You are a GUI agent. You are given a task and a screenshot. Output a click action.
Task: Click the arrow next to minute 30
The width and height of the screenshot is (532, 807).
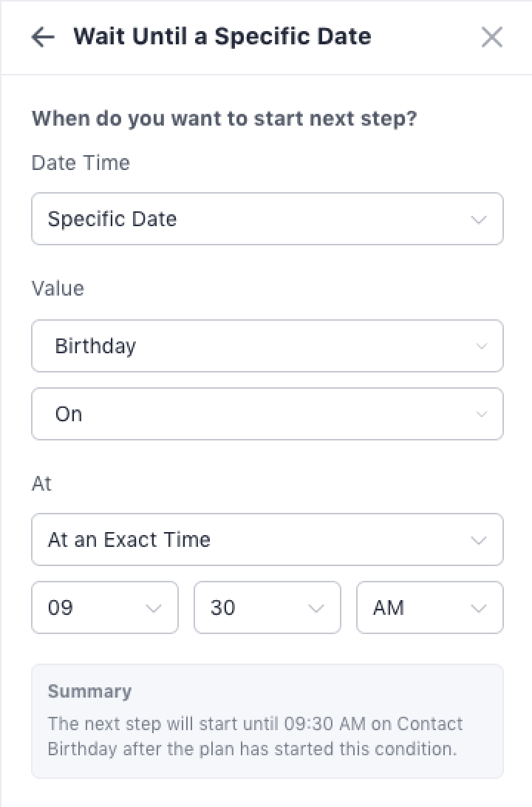[x=316, y=608]
